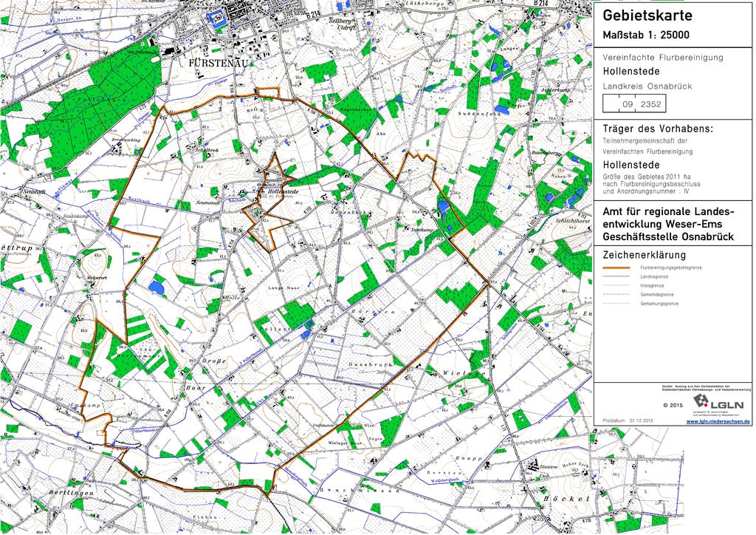The width and height of the screenshot is (756, 535).
Task: Click the Träger des Vorhabens heading
Action: [x=658, y=129]
